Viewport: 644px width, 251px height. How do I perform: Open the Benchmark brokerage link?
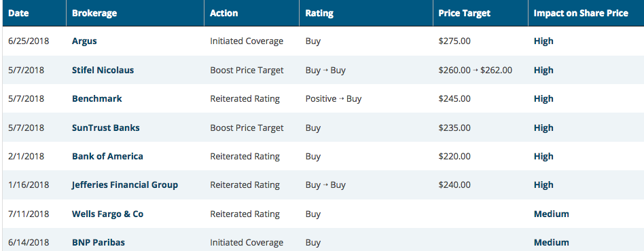click(x=97, y=99)
